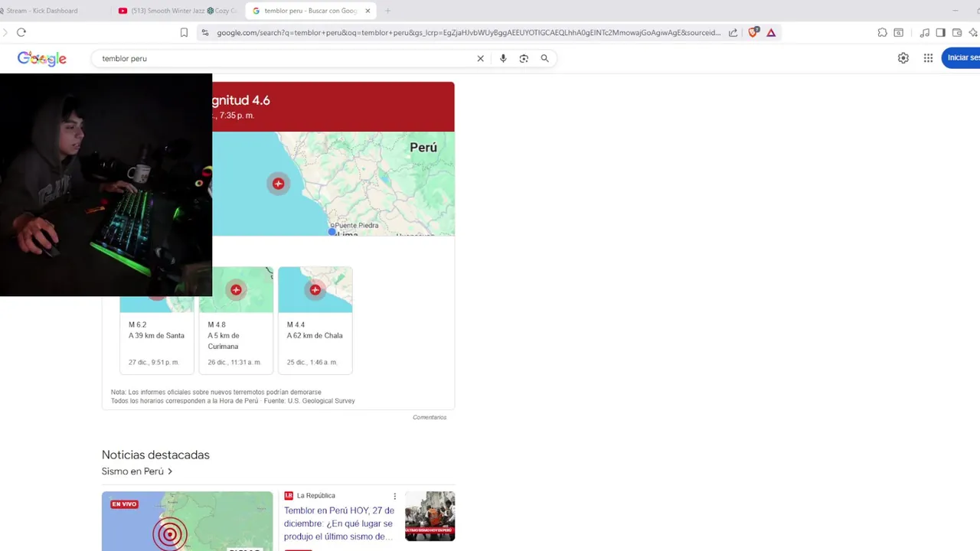Toggle the browser sidebar panel icon
This screenshot has height=551, width=980.
[941, 32]
